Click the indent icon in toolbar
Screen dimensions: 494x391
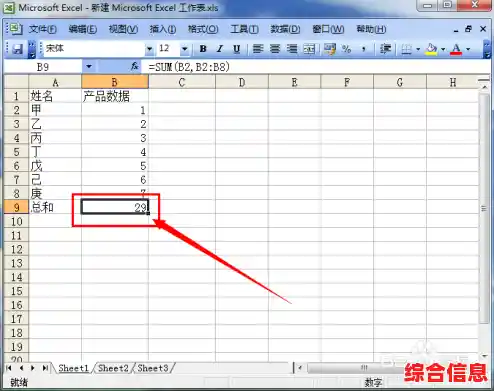385,49
